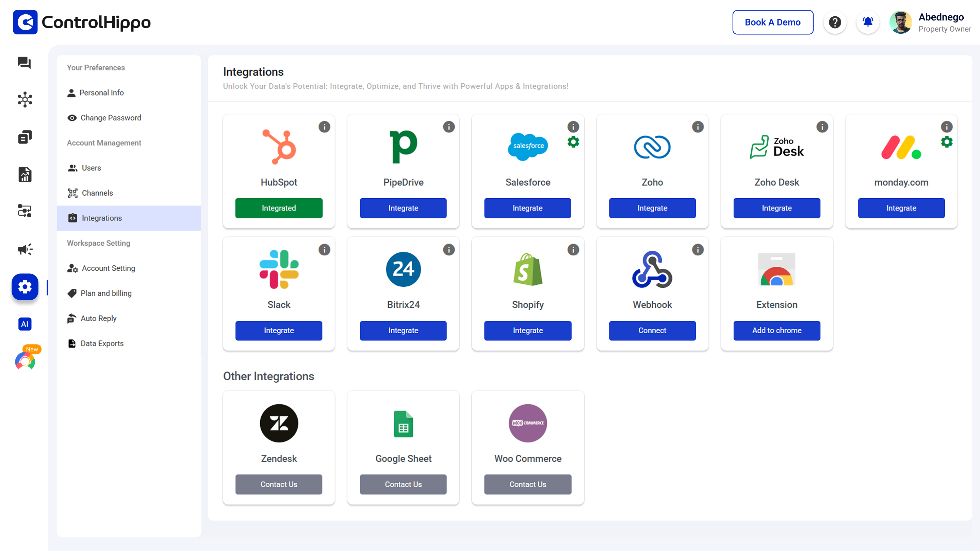Open the monday.com green gear settings
The width and height of the screenshot is (980, 551).
[x=947, y=142]
